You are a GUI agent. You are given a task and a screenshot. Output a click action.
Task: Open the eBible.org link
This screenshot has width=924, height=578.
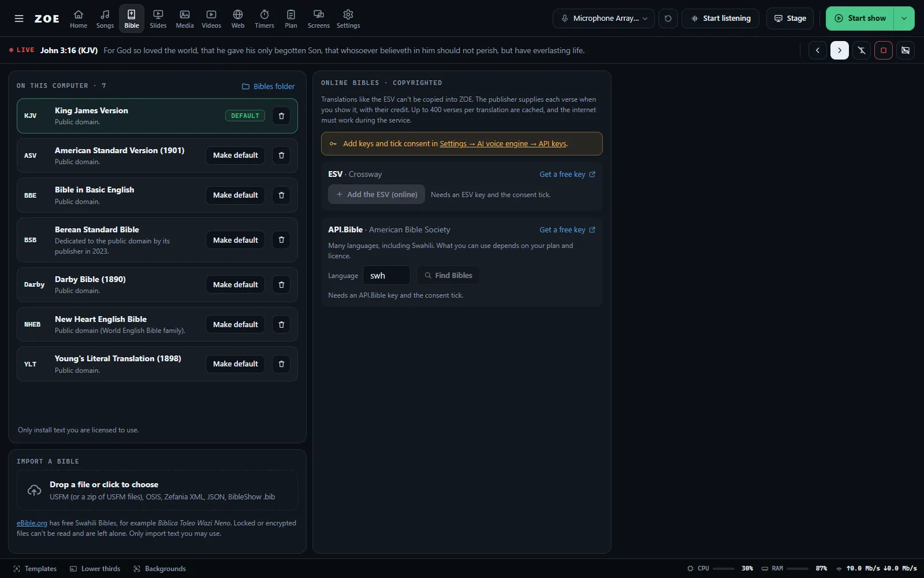click(x=32, y=523)
